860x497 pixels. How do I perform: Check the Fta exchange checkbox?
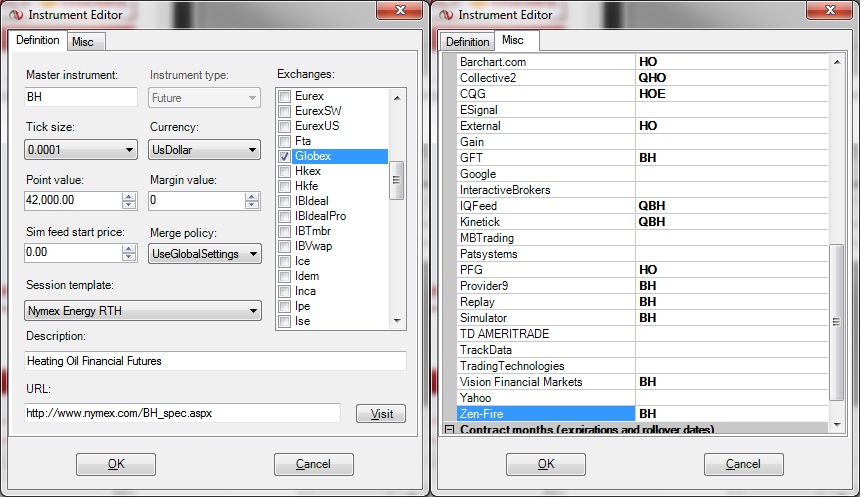coord(284,142)
